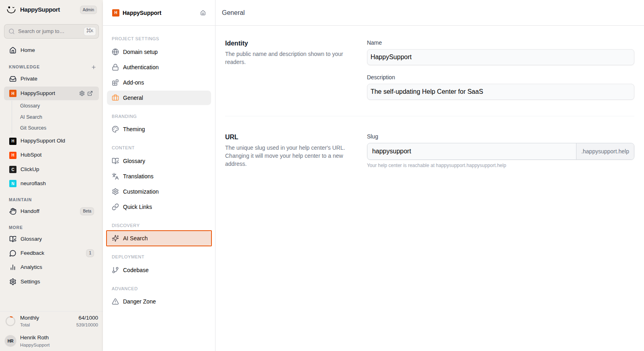Open AI Search under the HappySupport tree
Screen dimensions: 644x351
31,117
